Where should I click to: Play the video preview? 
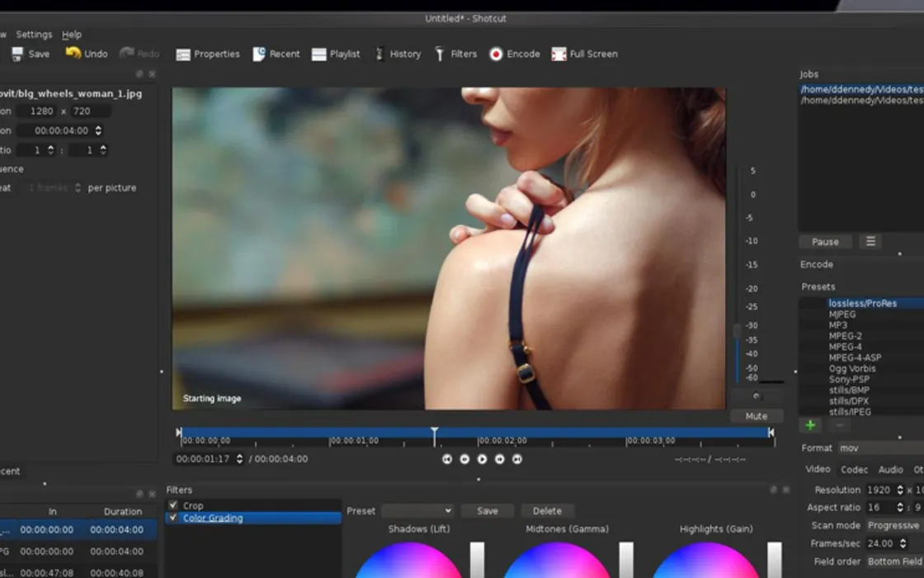coord(482,459)
